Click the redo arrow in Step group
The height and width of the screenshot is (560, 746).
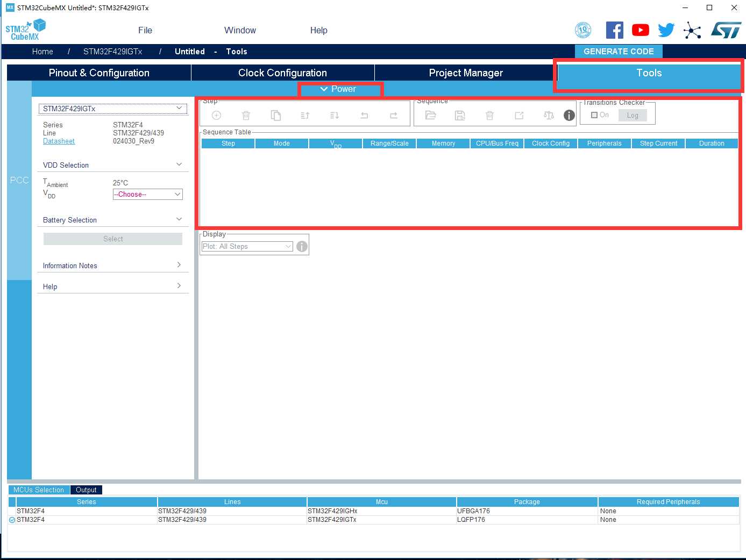[x=394, y=115]
